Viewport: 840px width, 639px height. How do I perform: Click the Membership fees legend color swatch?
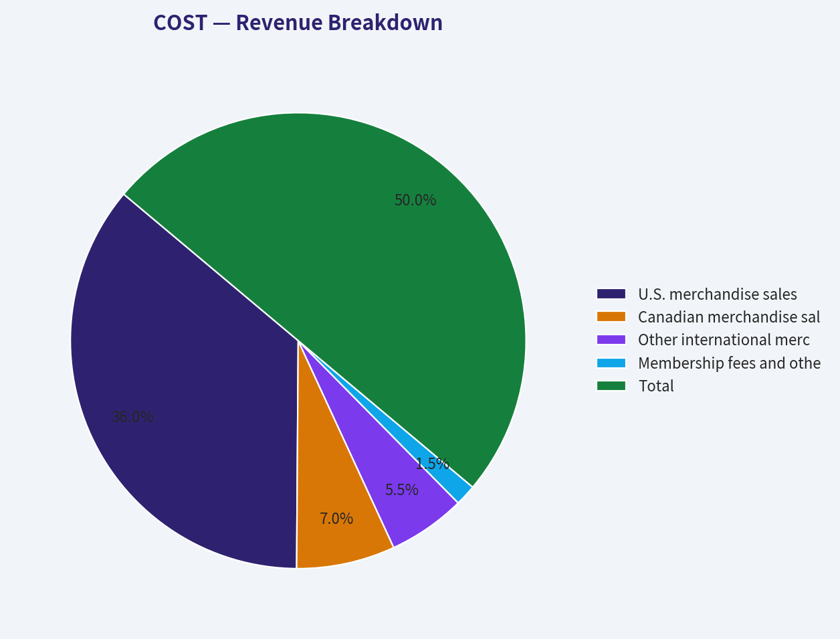click(x=611, y=363)
